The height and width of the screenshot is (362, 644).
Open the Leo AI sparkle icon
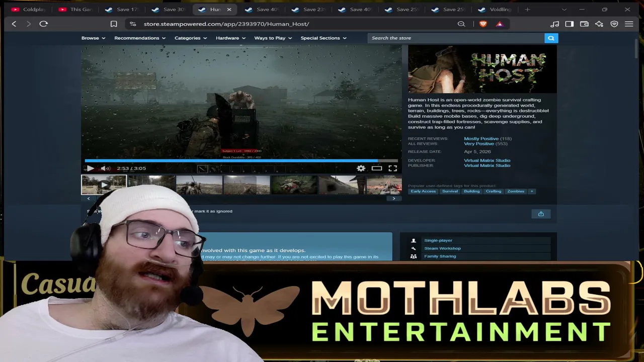tap(599, 24)
